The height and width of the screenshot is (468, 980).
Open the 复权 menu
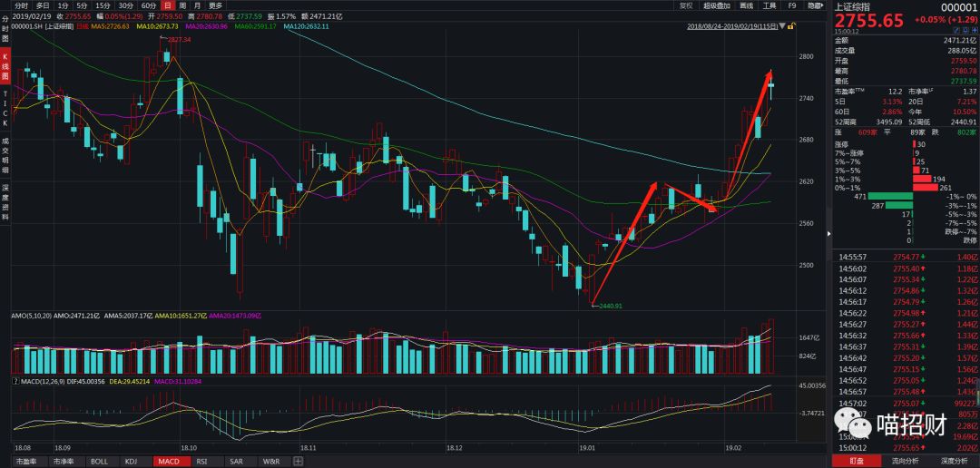(x=685, y=5)
